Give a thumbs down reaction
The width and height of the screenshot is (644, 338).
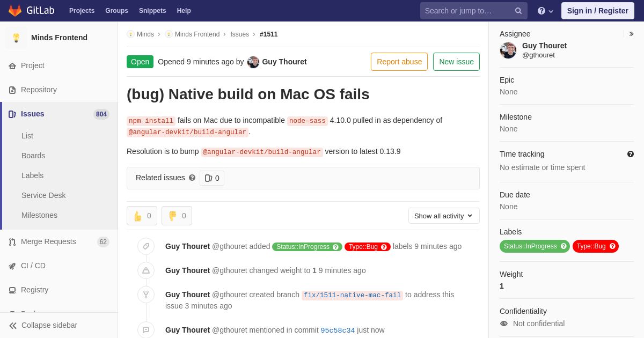(x=177, y=216)
